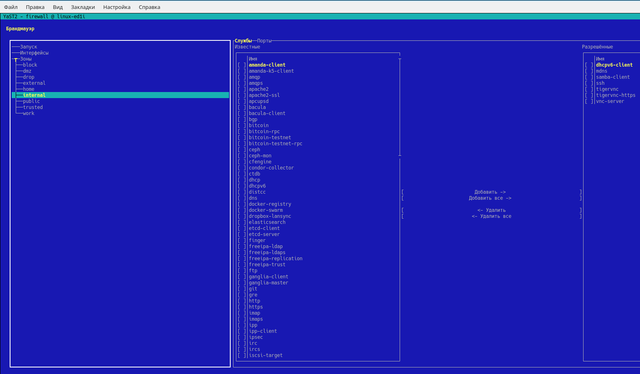Select the home zone

coord(29,89)
